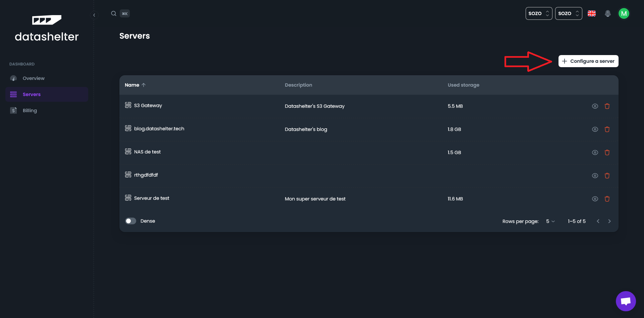Expand the first SOZO selector
Viewport: 644px width, 318px height.
click(x=538, y=13)
